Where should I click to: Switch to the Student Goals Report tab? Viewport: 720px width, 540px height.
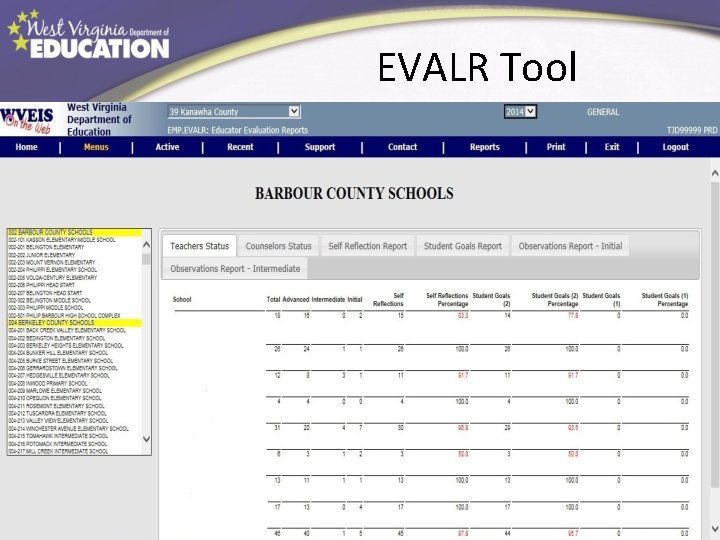tap(463, 246)
